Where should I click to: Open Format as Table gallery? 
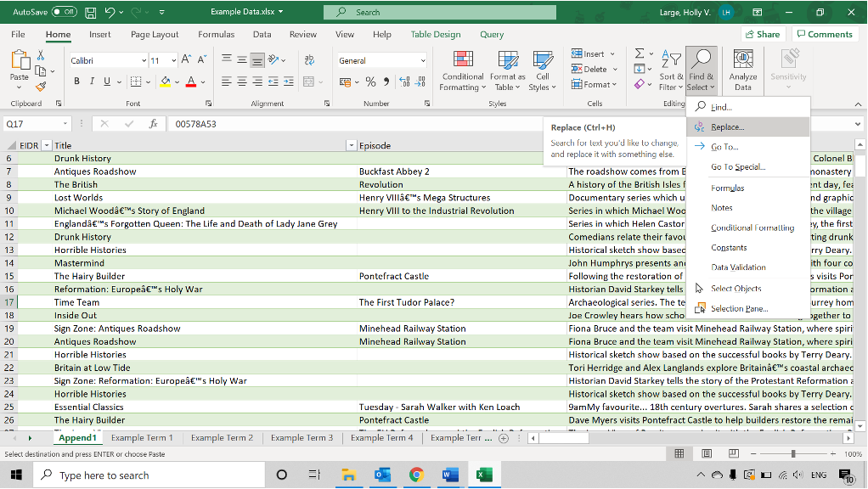click(507, 70)
